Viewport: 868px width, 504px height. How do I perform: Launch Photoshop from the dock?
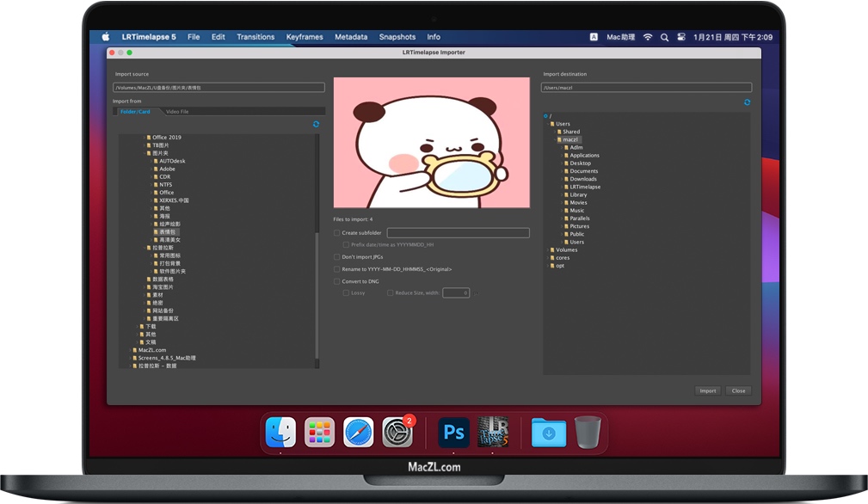(454, 432)
